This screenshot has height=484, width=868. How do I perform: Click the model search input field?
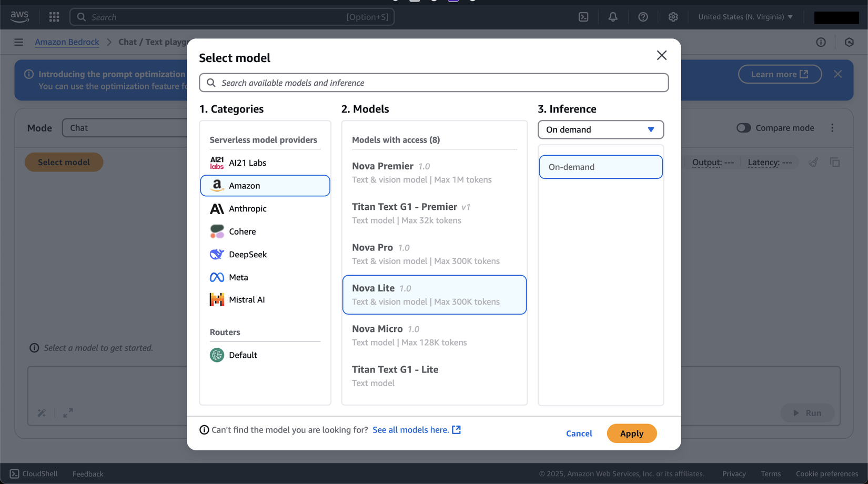(x=433, y=83)
